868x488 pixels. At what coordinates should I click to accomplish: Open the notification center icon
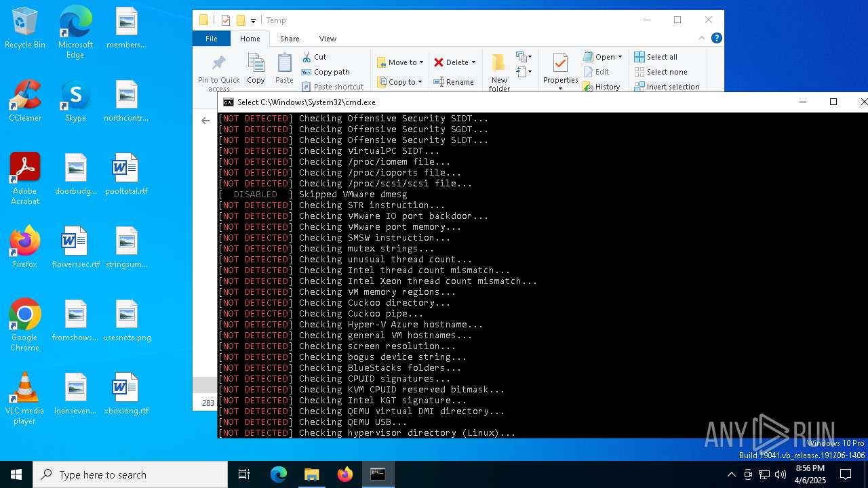(846, 474)
